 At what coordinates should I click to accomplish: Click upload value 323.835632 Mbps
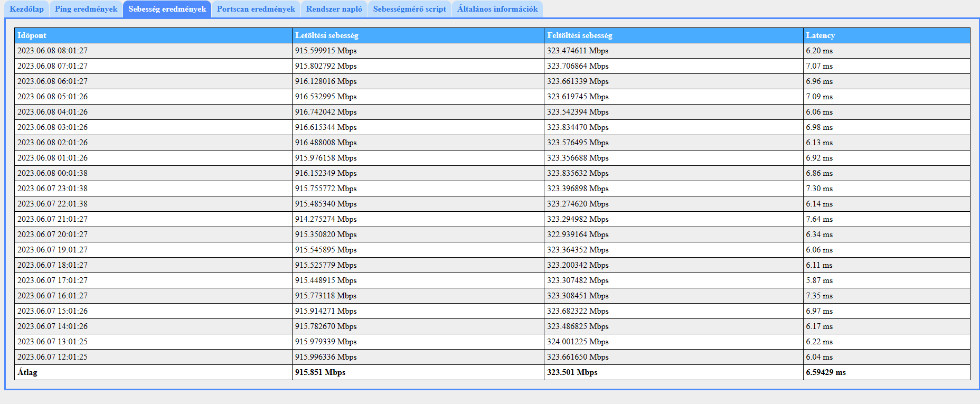pyautogui.click(x=578, y=173)
